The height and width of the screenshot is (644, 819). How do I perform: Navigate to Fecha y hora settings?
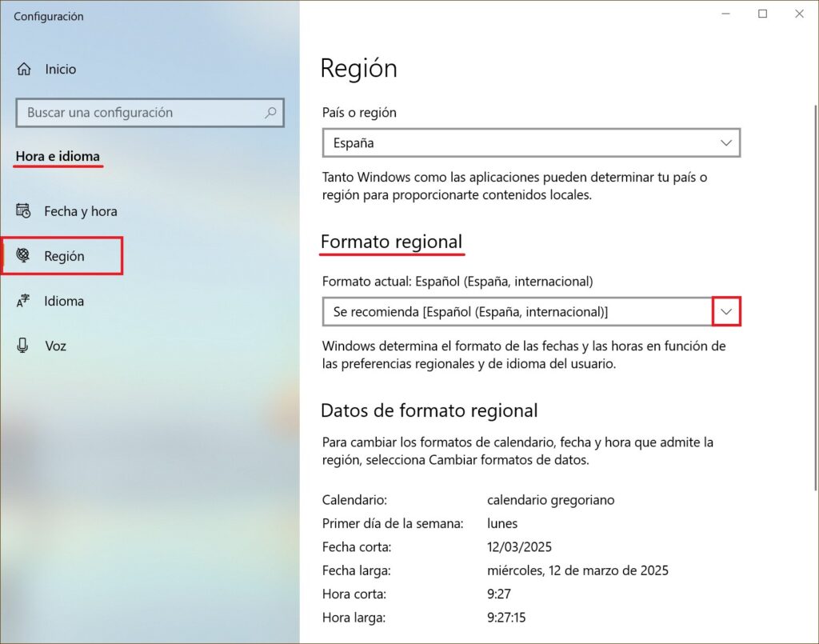80,211
